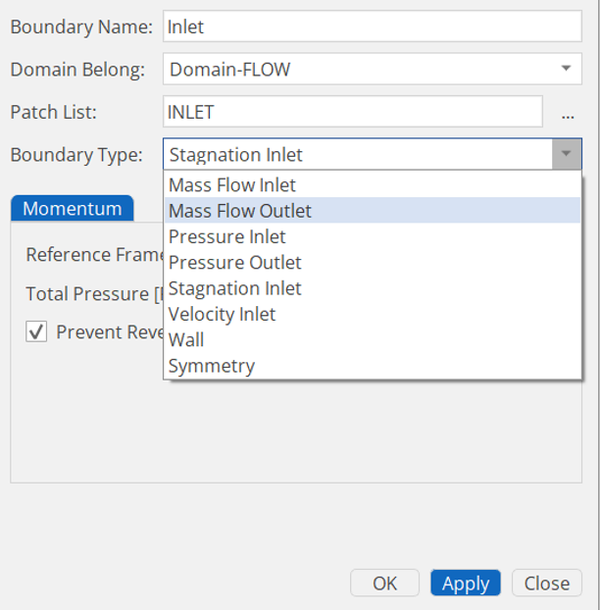600x611 pixels.
Task: Collapse the Boundary Type dropdown arrow
Action: coord(566,154)
